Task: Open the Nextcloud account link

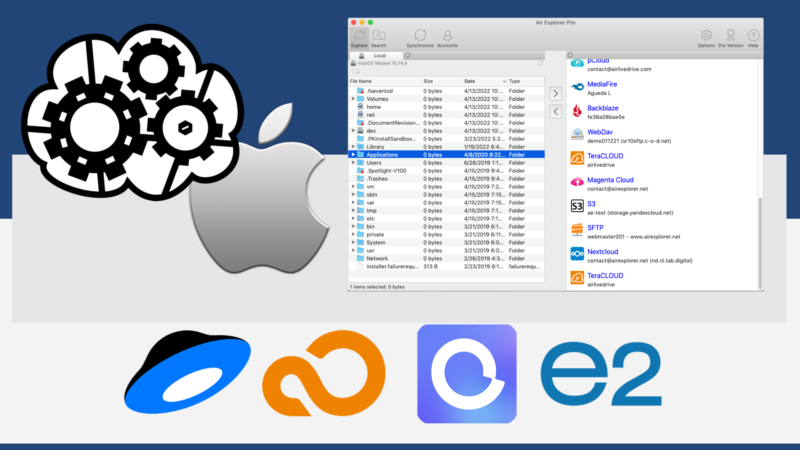Action: point(603,252)
